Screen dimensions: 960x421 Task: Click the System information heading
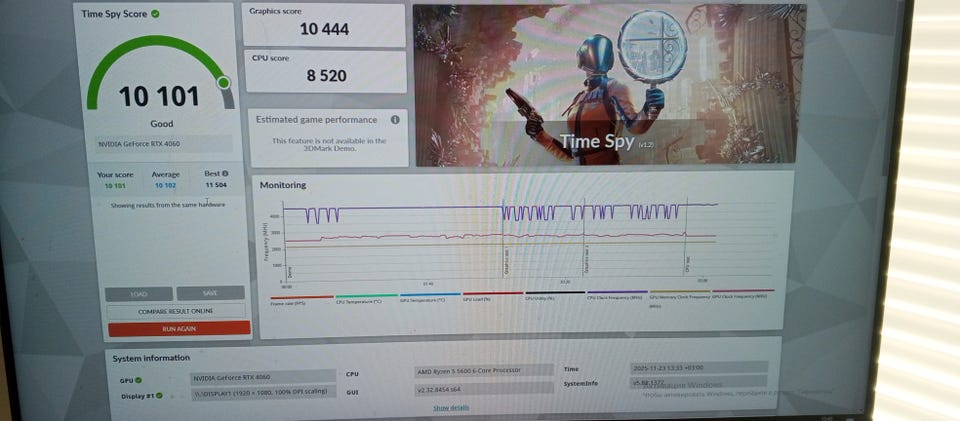coord(151,358)
